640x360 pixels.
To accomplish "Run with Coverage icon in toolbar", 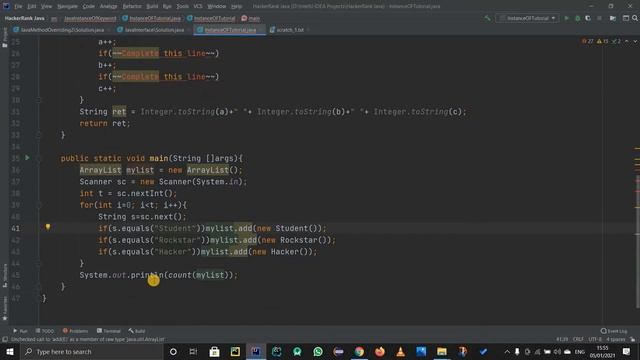I will pyautogui.click(x=588, y=18).
